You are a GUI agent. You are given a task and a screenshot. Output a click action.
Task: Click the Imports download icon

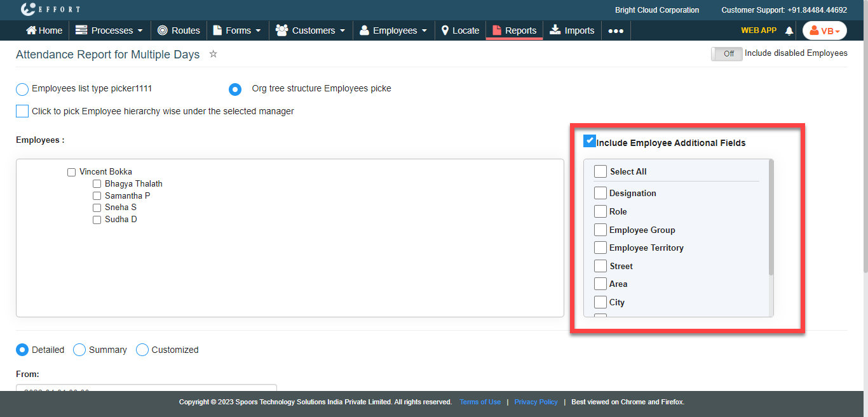coord(555,30)
